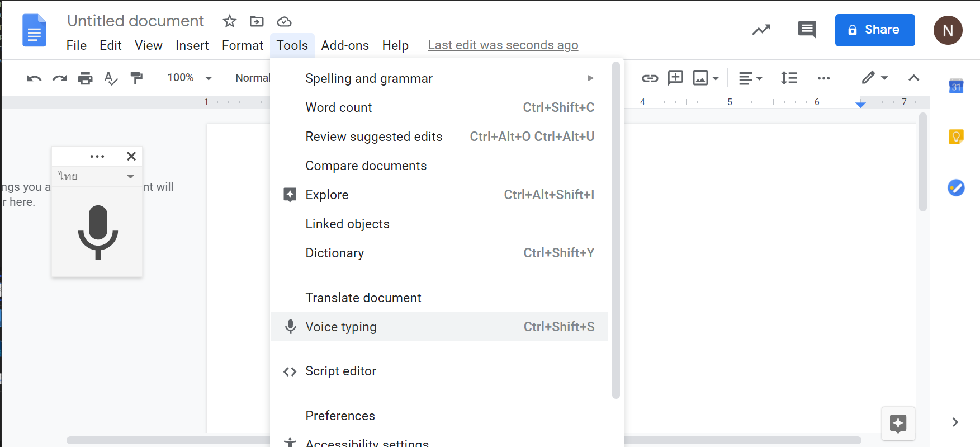Select the Paint format tool
The height and width of the screenshot is (447, 980).
coord(136,78)
